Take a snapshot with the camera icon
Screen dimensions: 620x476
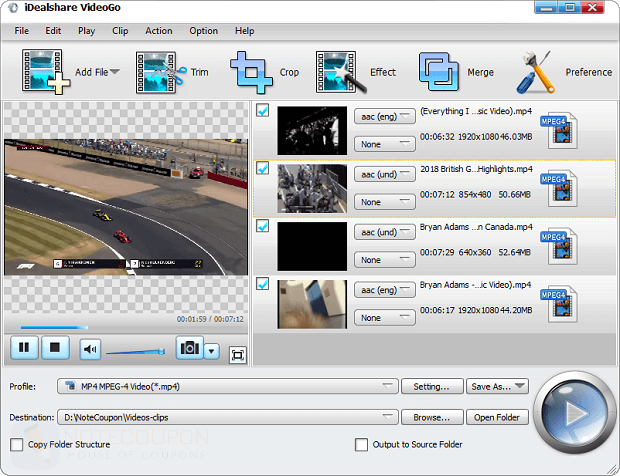point(189,348)
